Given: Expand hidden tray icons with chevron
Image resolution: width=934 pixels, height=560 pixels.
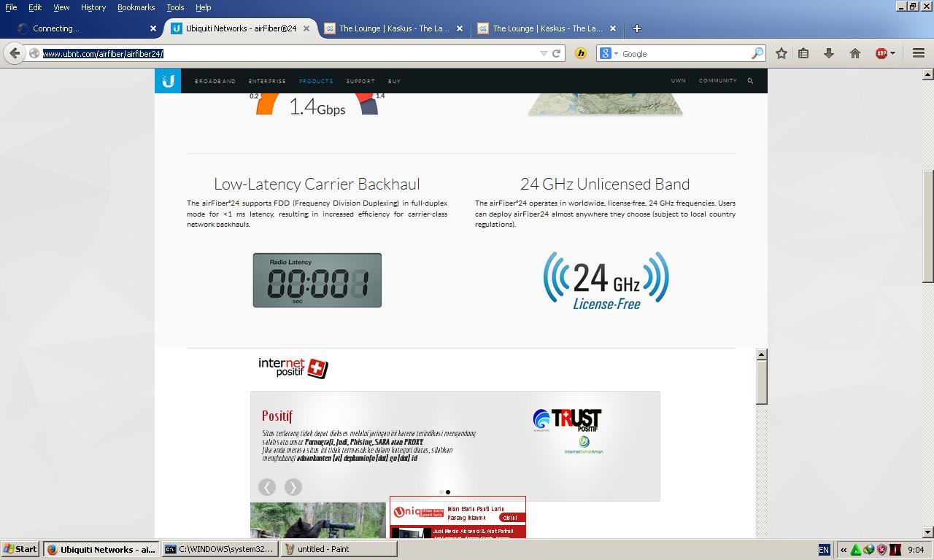Looking at the screenshot, I should [844, 550].
